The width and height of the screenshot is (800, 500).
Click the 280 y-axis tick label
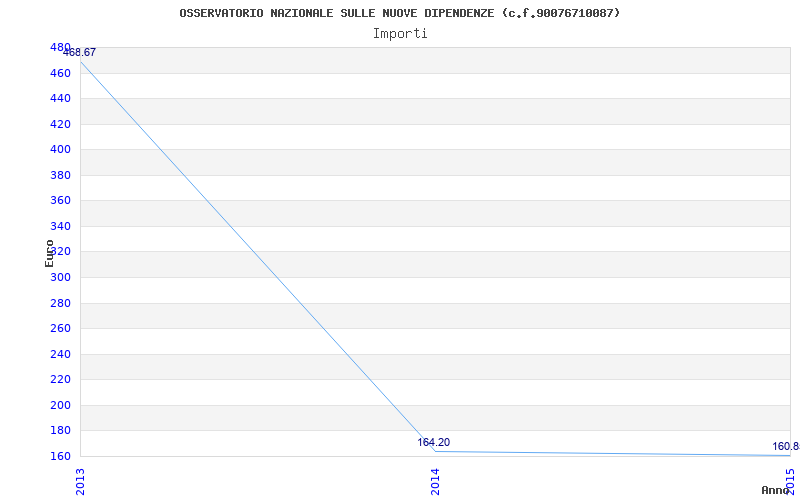[60, 303]
